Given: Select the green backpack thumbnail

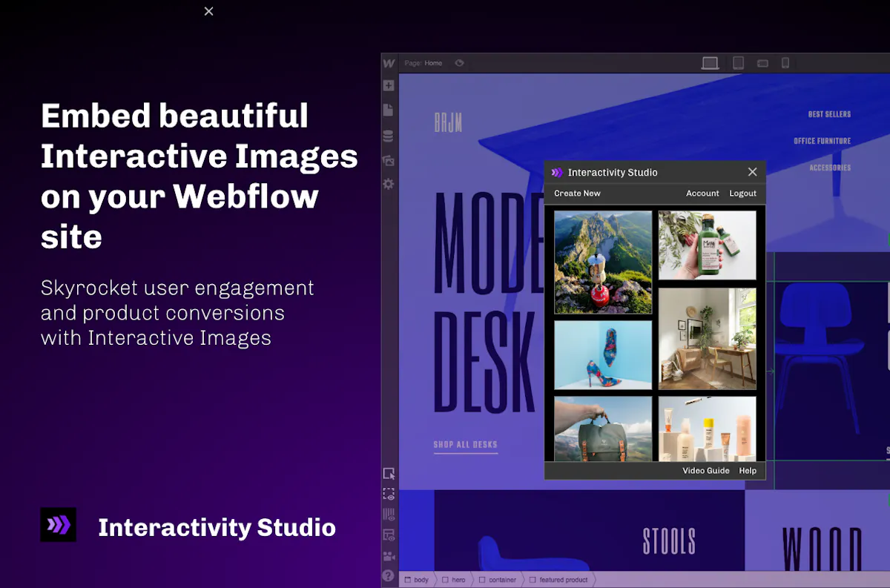Looking at the screenshot, I should [603, 429].
